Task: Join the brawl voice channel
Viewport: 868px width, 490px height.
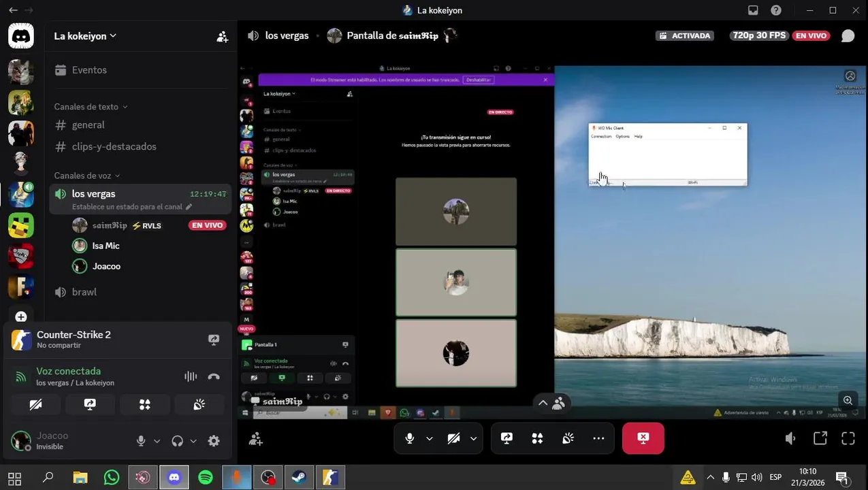Action: [140, 292]
